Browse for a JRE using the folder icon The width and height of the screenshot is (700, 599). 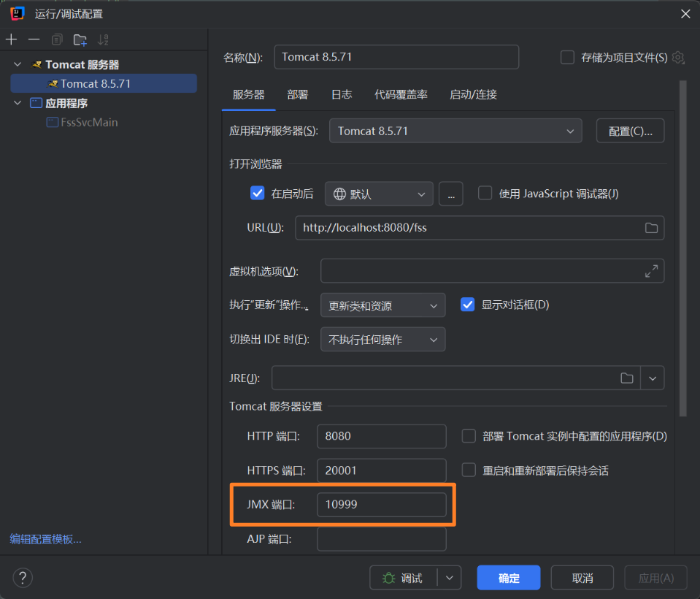626,378
